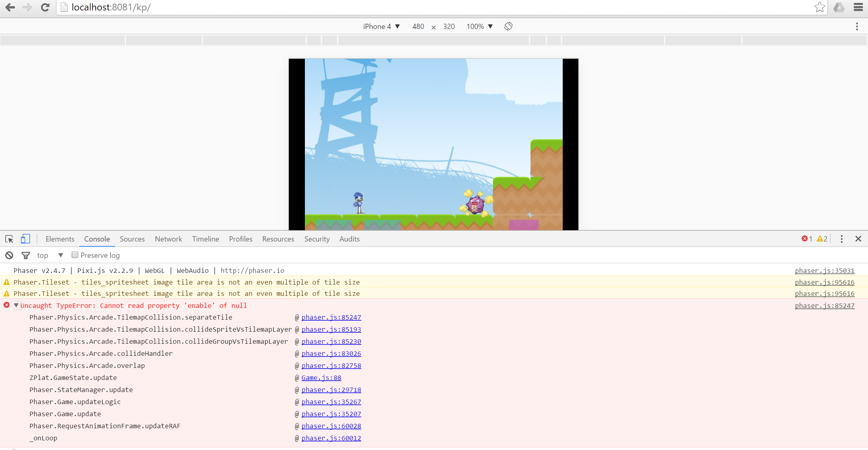Open device toolbar more options menu
The height and width of the screenshot is (450, 868).
[857, 27]
